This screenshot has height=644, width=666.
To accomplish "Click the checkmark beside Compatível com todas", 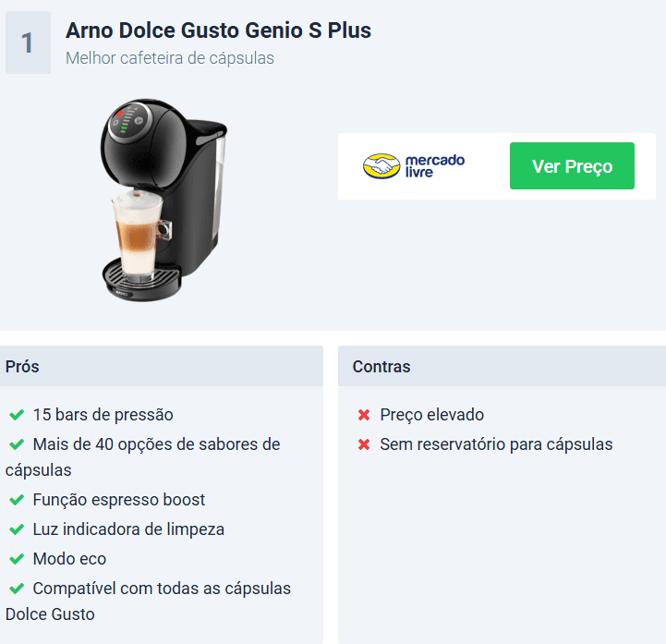I will click(x=17, y=589).
